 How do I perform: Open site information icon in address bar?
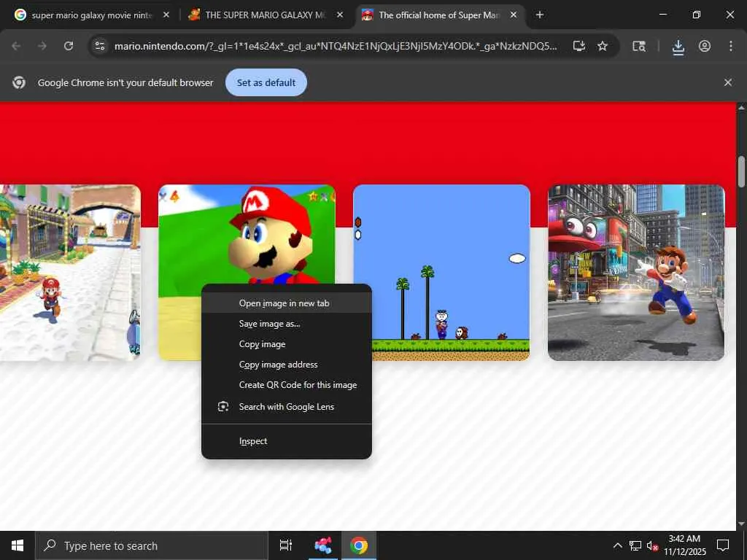(100, 46)
